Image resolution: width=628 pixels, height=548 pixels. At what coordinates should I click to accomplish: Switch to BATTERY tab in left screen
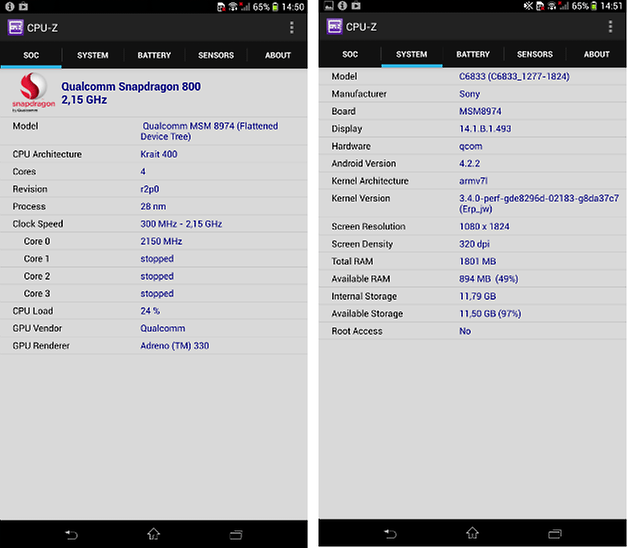pos(154,55)
